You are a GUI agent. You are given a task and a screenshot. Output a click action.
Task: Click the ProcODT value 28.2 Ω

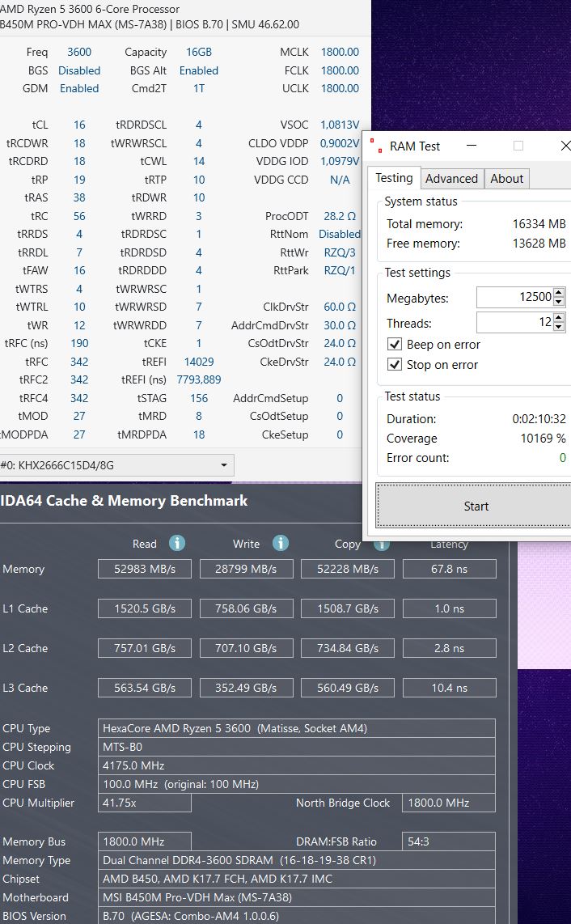click(340, 216)
